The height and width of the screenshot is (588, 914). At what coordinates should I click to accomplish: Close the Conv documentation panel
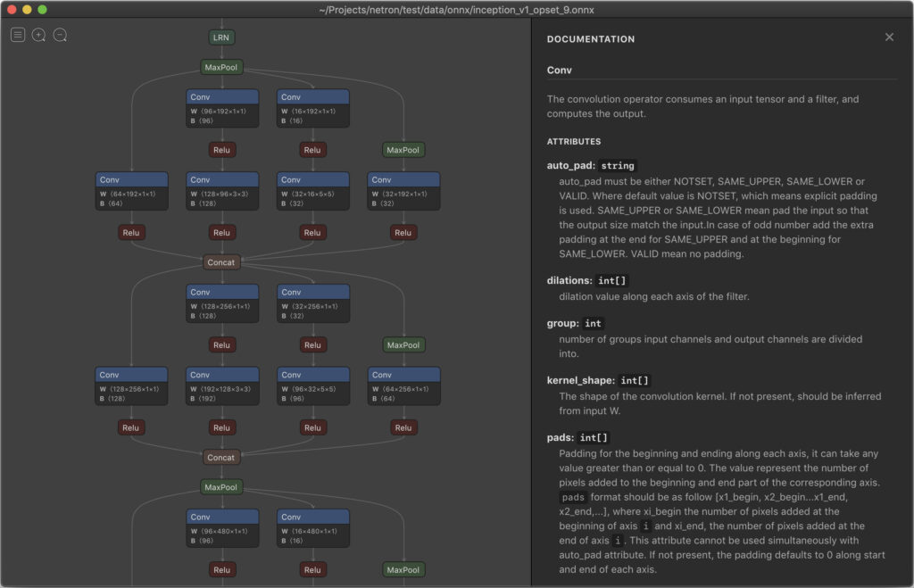(x=889, y=37)
